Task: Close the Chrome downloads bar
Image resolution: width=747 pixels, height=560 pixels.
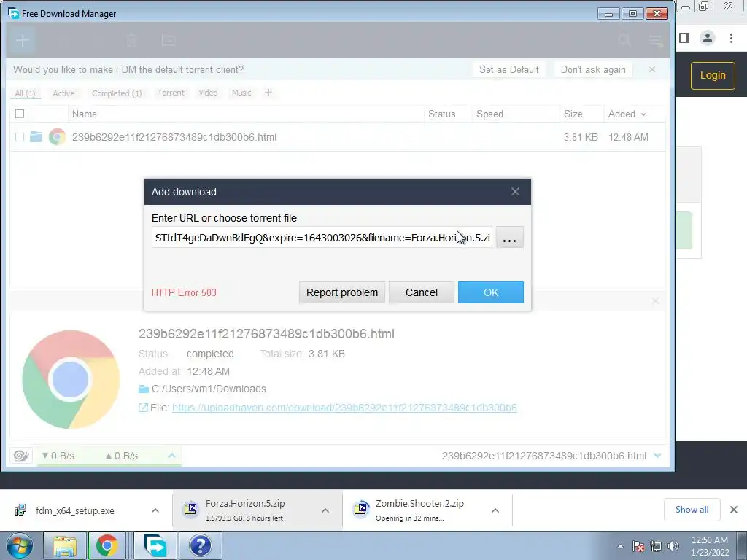Action: click(734, 510)
